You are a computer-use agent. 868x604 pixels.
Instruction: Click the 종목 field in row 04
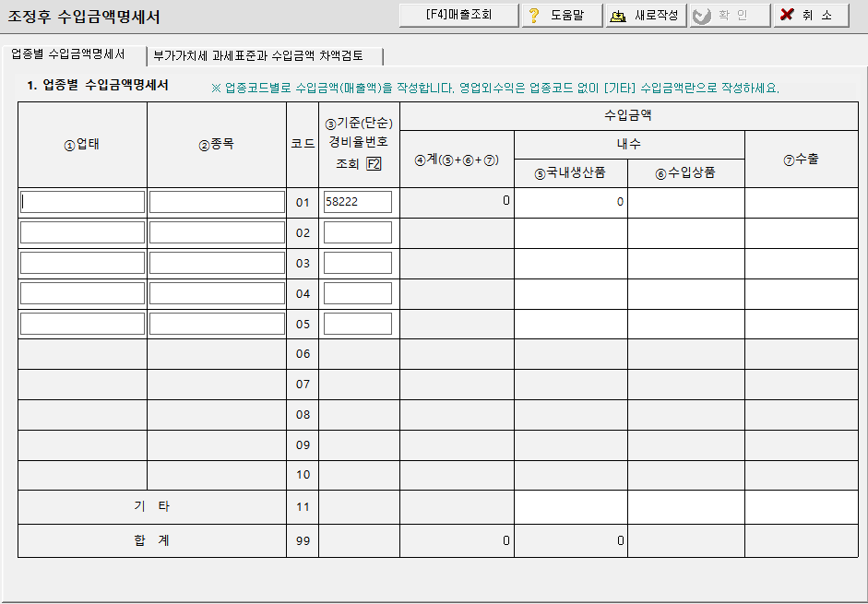(x=217, y=293)
